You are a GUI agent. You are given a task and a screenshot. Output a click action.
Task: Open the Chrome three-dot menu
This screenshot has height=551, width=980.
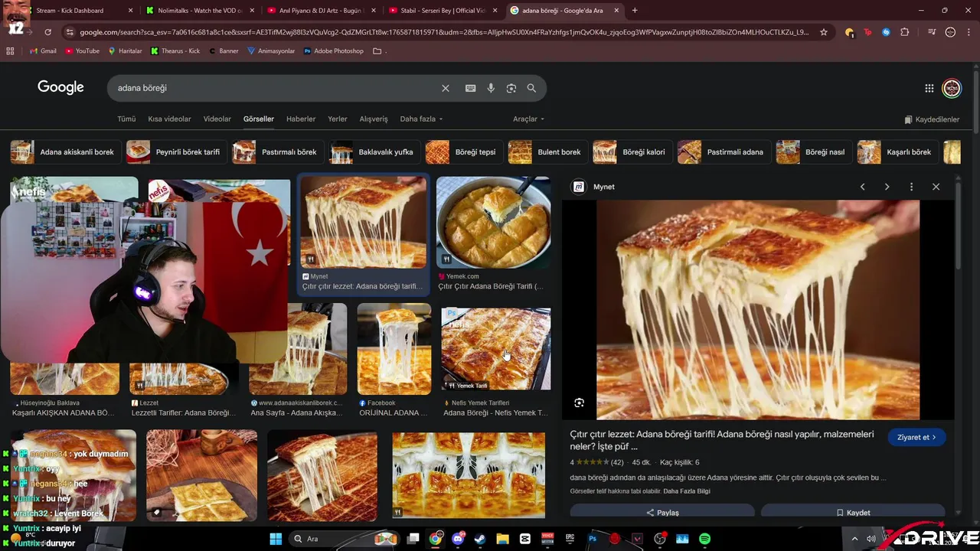coord(970,32)
